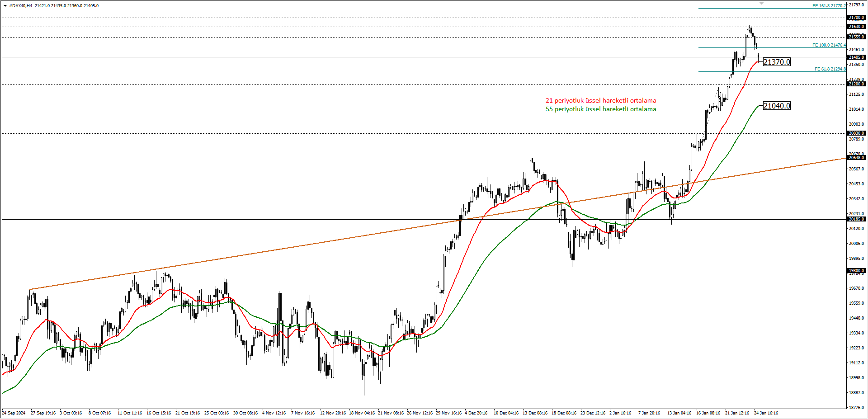Image resolution: width=868 pixels, height=419 pixels.
Task: Click the '13 Dec 08:16' time axis label
Action: (x=535, y=413)
